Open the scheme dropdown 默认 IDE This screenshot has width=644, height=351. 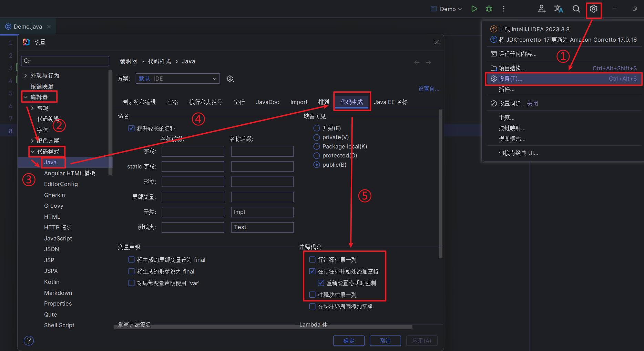click(177, 79)
